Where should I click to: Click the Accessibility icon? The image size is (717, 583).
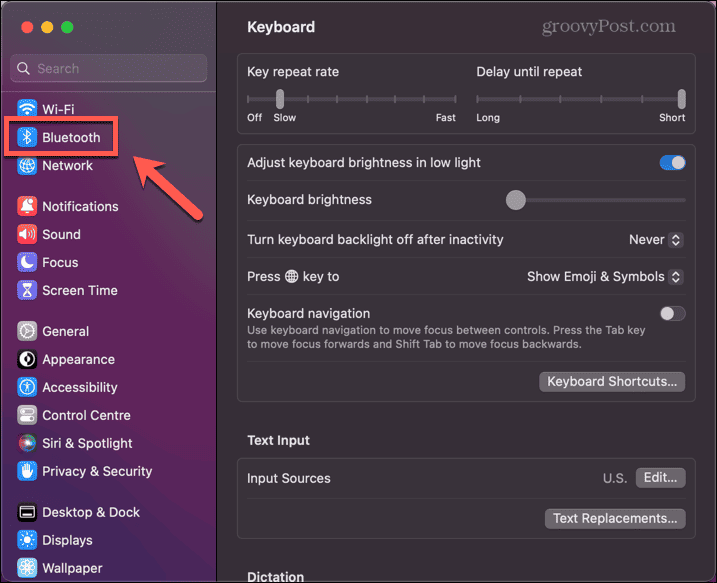[27, 387]
